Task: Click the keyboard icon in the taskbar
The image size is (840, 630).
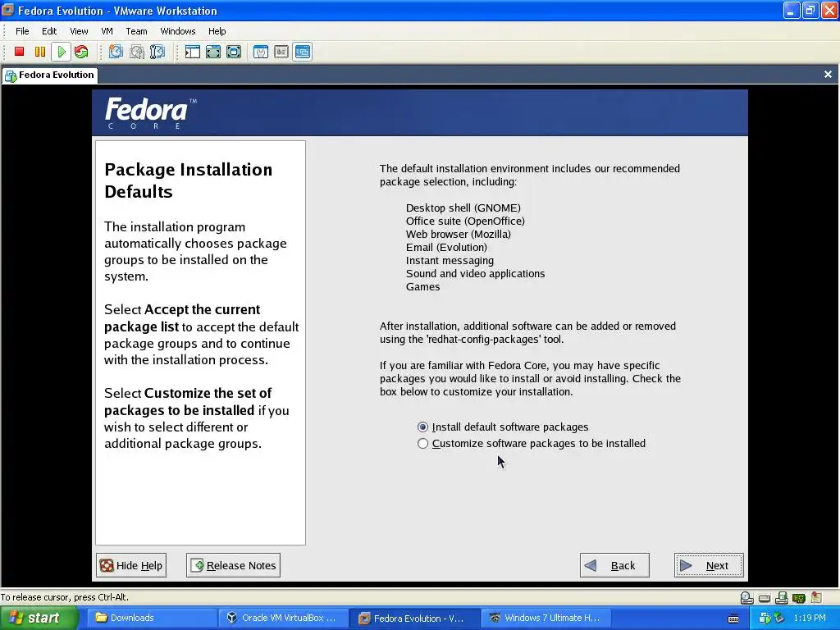Action: [733, 619]
